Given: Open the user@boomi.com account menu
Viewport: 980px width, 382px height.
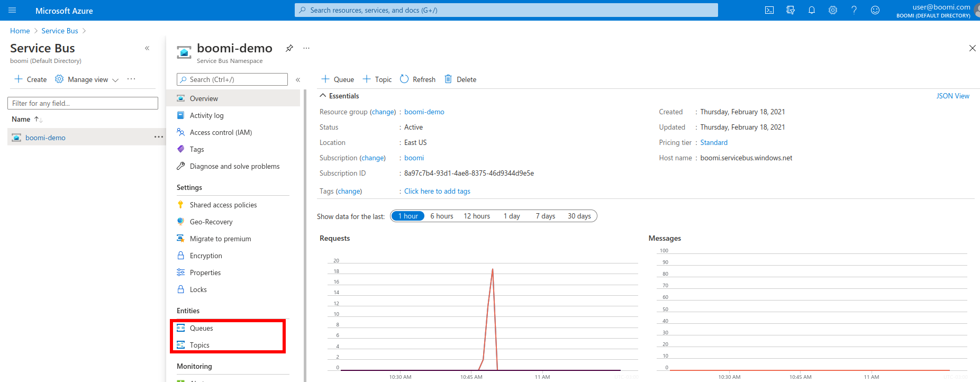Looking at the screenshot, I should click(937, 10).
